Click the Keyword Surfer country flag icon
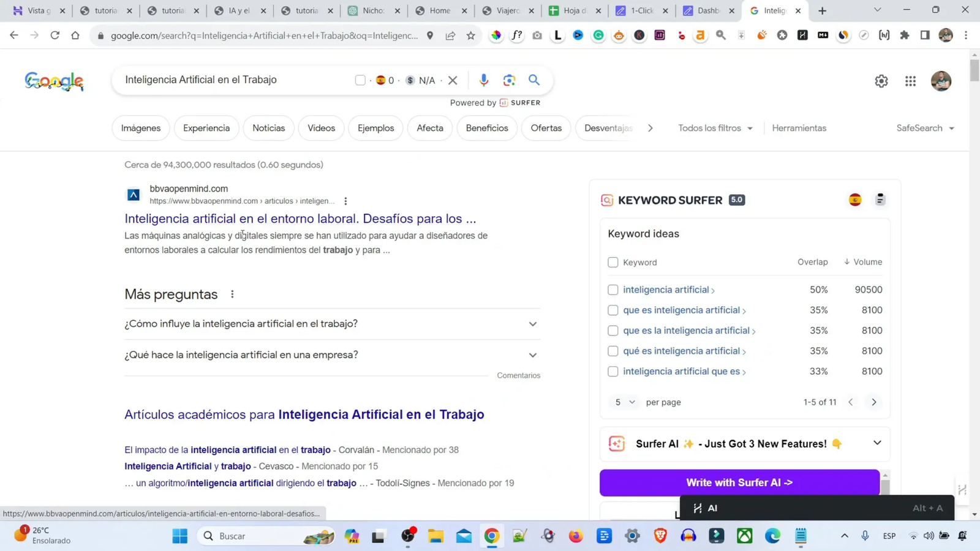980x551 pixels. click(854, 199)
